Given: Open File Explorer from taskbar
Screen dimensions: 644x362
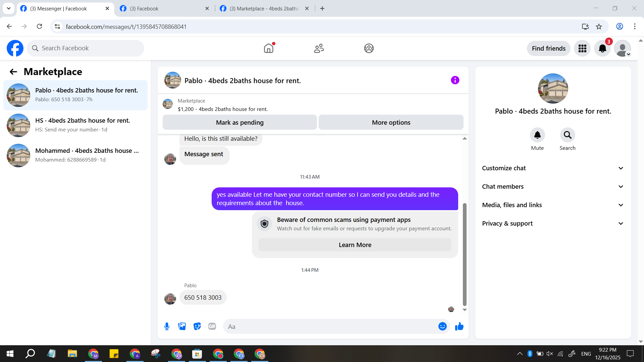Looking at the screenshot, I should pos(72,354).
